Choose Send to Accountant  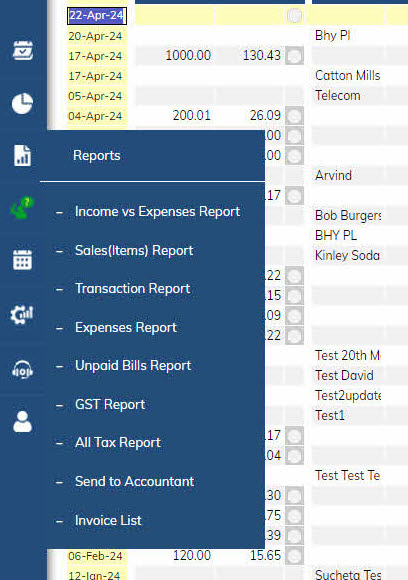click(135, 482)
